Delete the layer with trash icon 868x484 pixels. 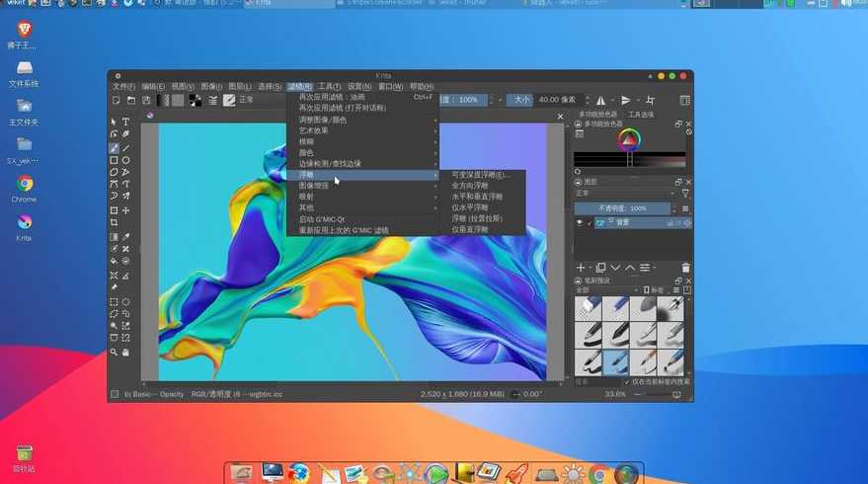[686, 268]
